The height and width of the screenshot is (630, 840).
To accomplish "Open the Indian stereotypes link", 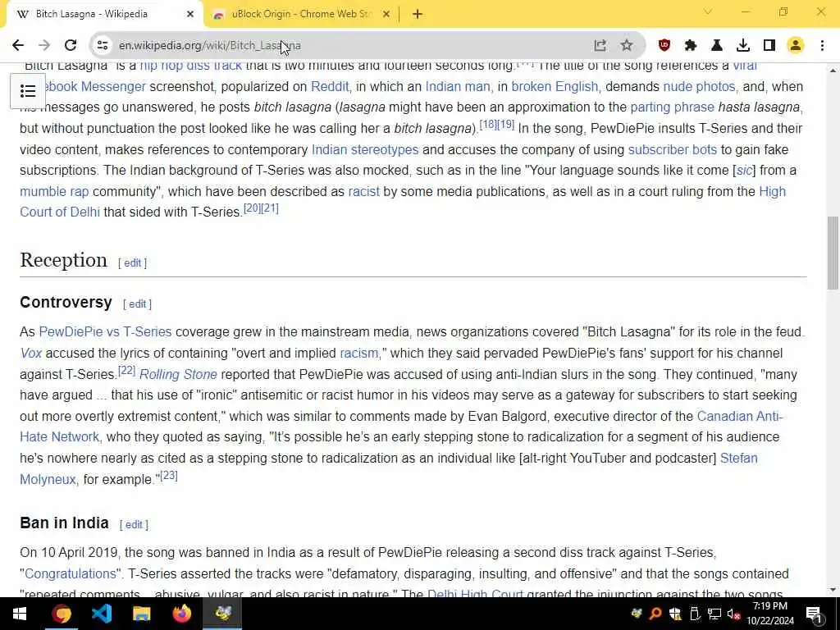I will click(365, 149).
